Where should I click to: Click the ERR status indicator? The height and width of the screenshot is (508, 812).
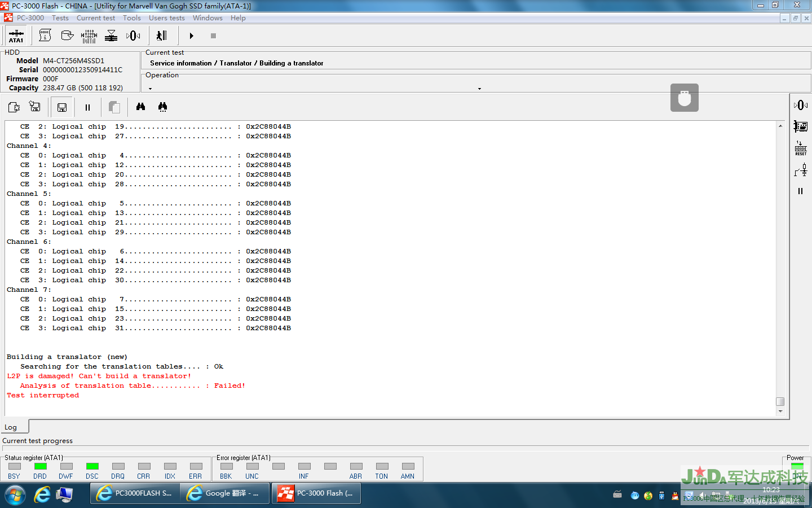click(196, 466)
